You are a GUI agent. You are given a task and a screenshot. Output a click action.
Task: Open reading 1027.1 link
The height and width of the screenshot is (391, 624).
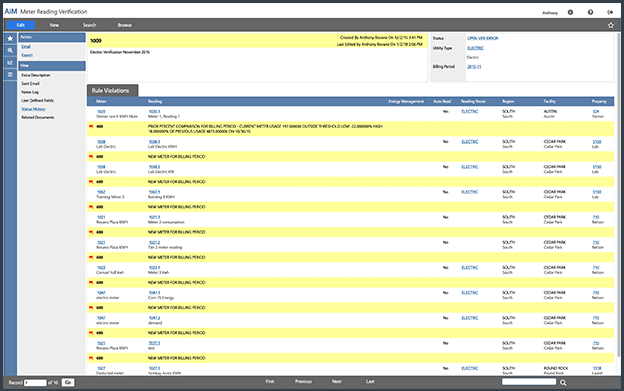pos(154,368)
